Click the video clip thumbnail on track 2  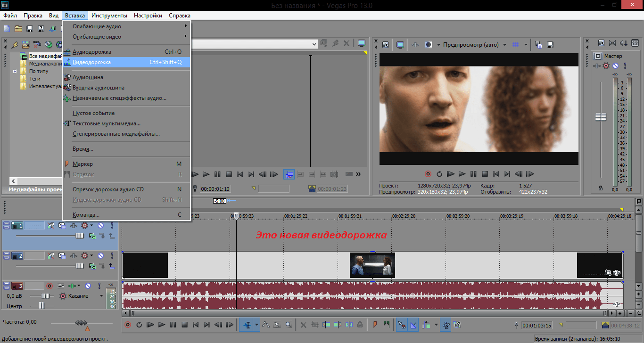point(372,265)
